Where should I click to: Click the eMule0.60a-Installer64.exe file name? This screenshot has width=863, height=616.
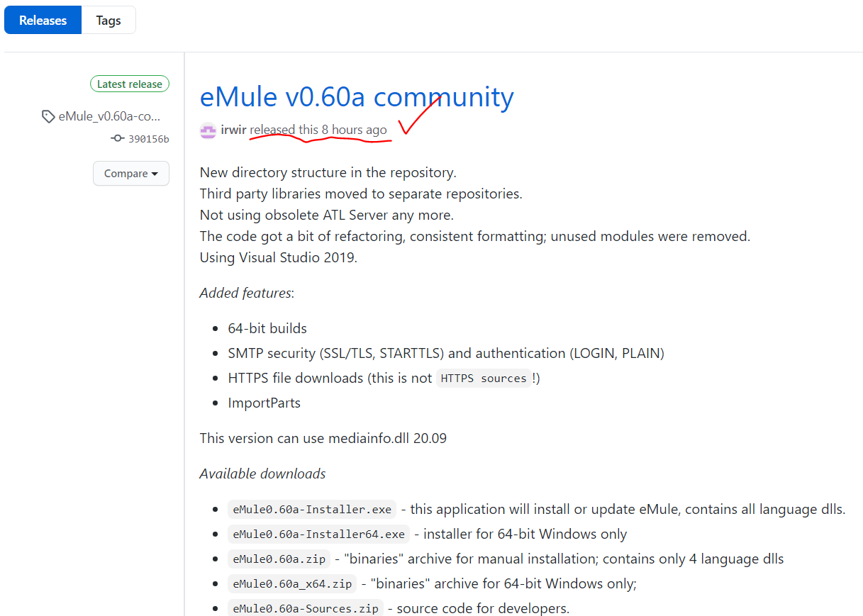pos(318,534)
